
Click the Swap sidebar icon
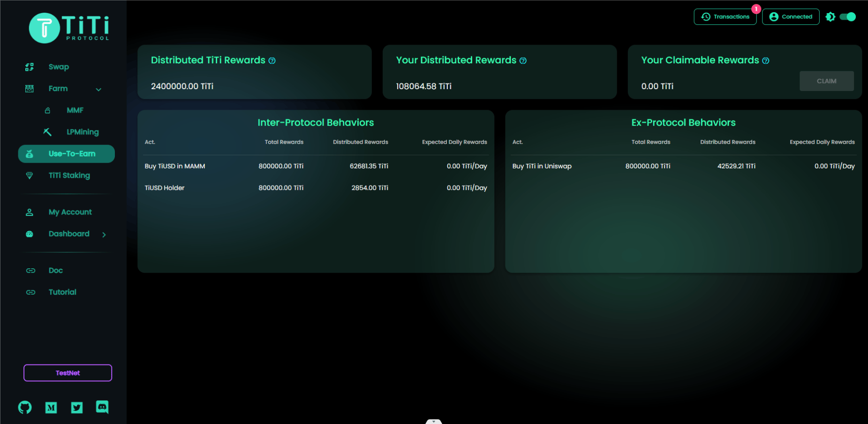(x=30, y=67)
